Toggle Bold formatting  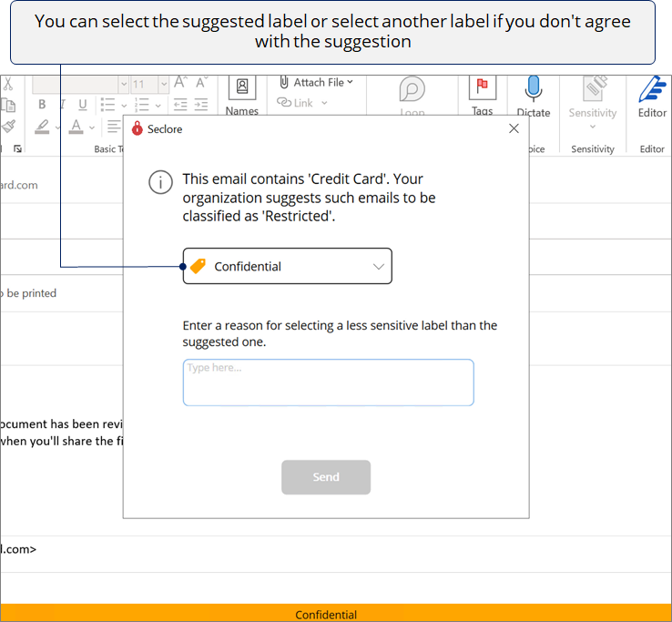(42, 105)
